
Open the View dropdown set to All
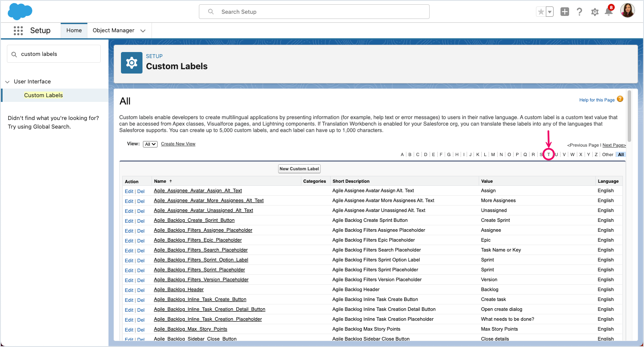coord(150,144)
